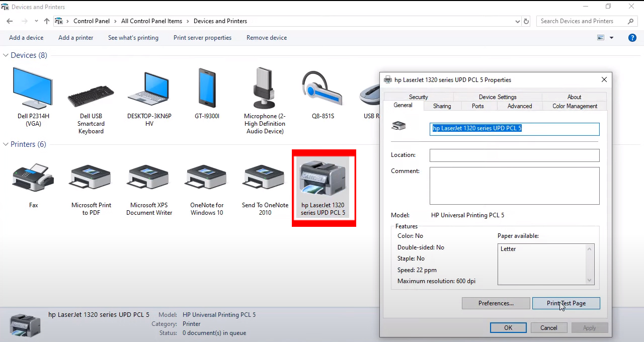This screenshot has height=342, width=644.
Task: Switch to the Sharing tab
Action: tap(442, 106)
